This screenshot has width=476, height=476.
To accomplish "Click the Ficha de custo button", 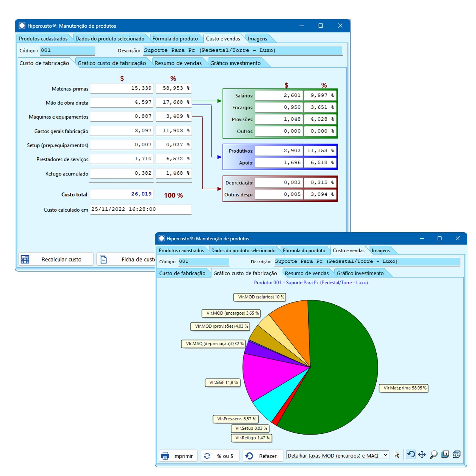I will [126, 259].
